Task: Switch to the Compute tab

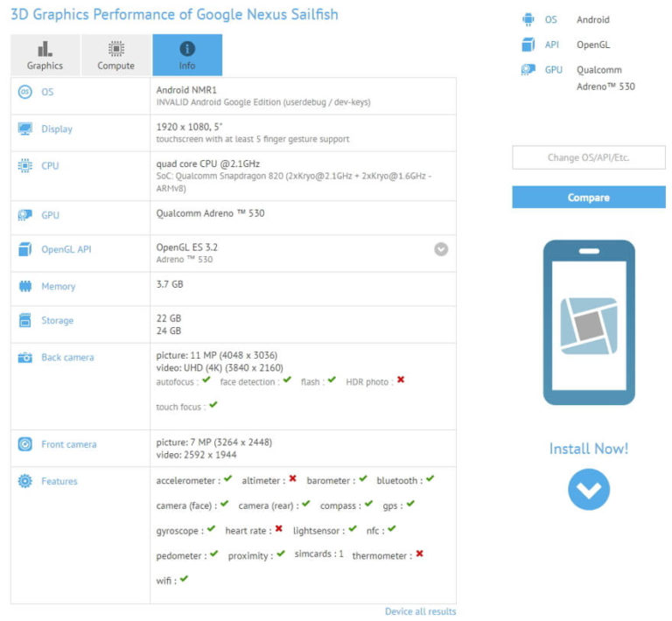Action: click(115, 55)
